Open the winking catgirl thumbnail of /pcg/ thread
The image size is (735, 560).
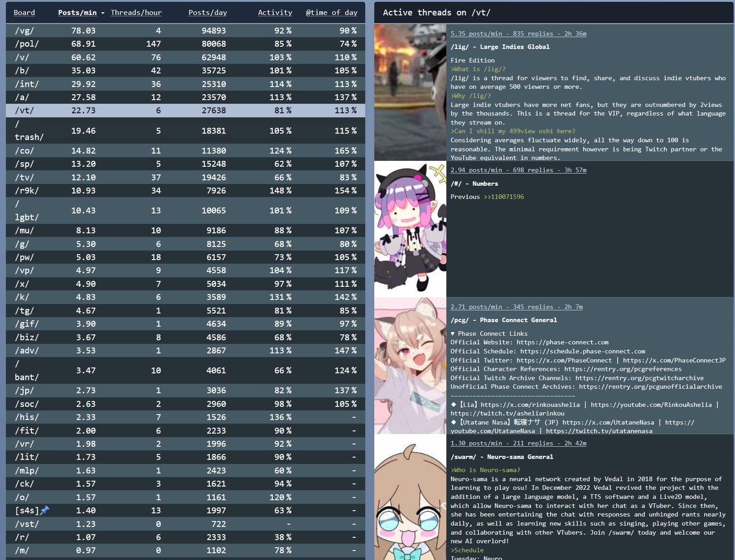410,366
